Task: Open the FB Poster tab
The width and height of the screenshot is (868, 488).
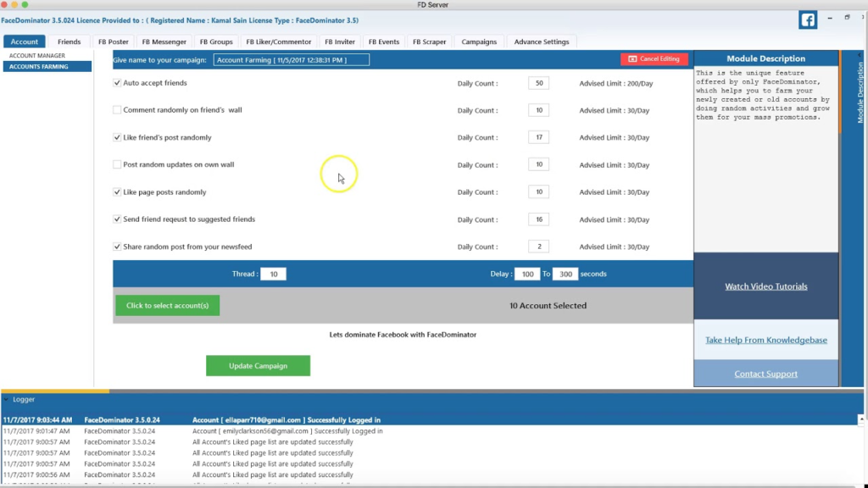Action: 114,42
